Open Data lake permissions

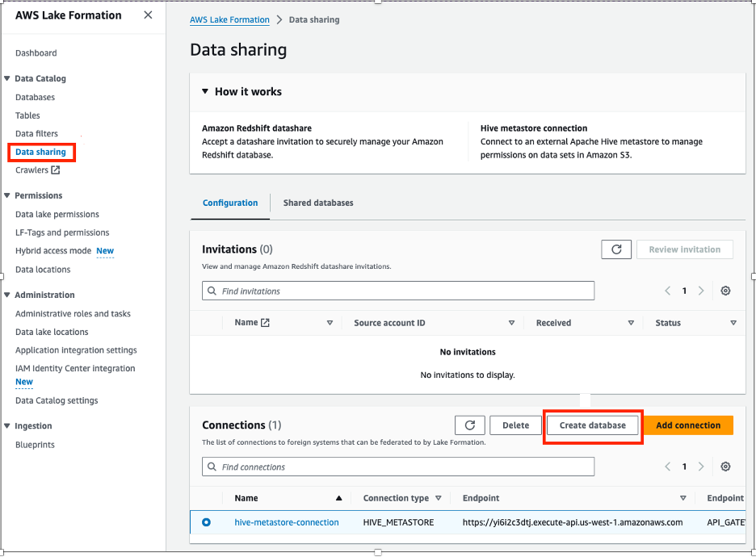(57, 214)
